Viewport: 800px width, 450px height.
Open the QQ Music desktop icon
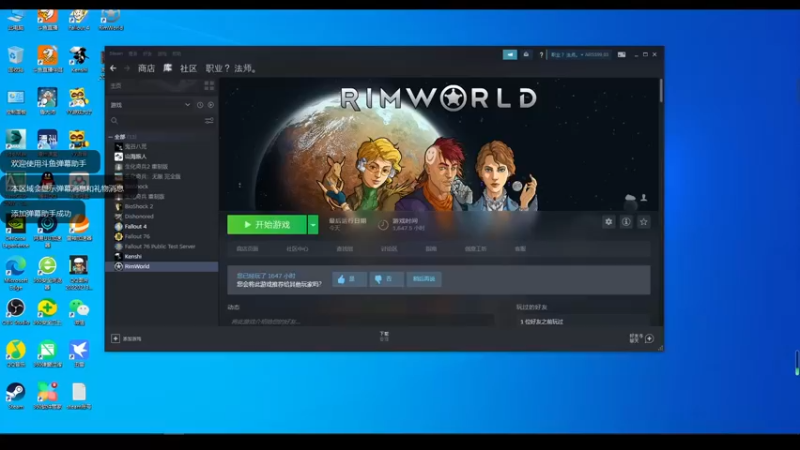click(16, 353)
